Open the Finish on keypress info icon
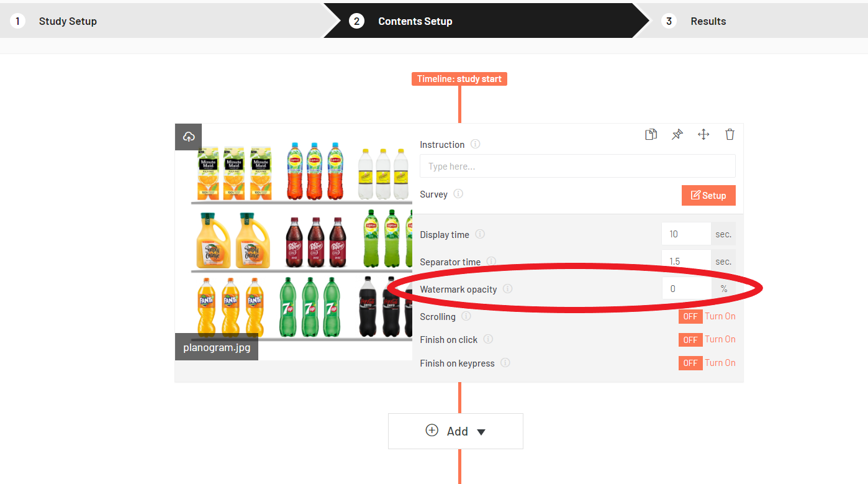The width and height of the screenshot is (868, 484). [505, 363]
